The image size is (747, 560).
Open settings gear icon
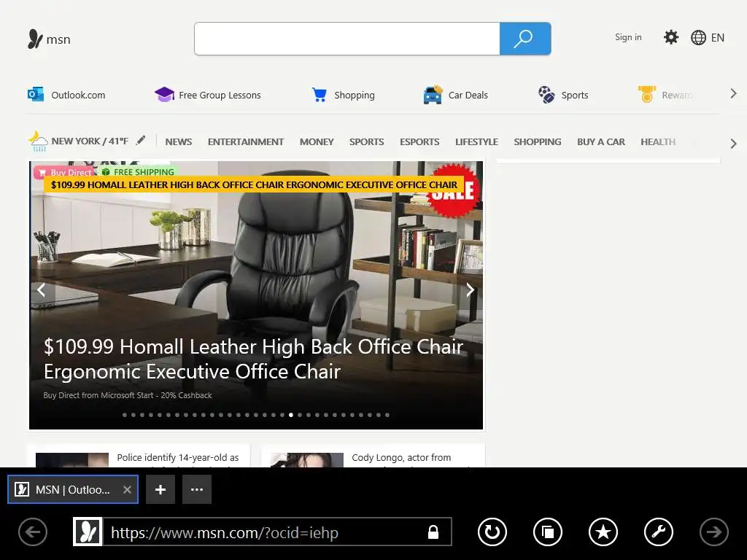pos(671,37)
